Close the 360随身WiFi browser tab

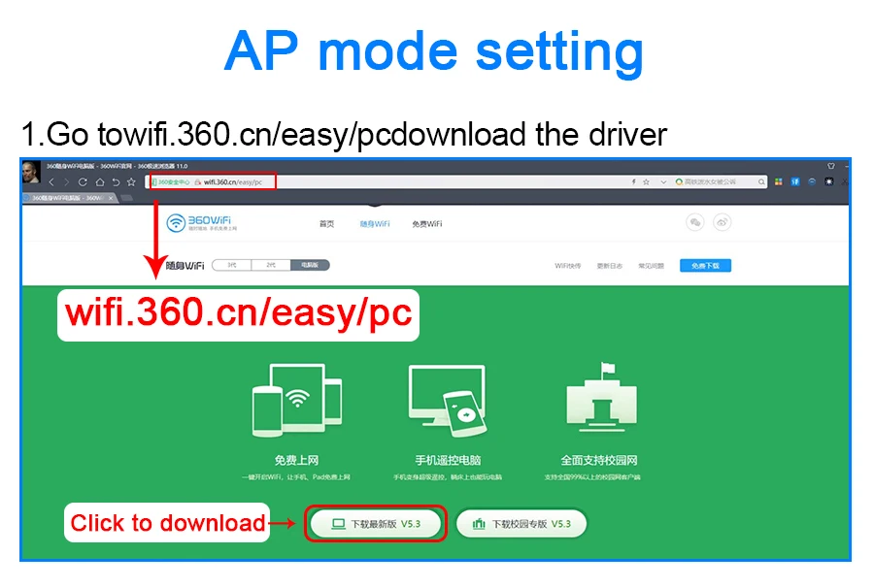pos(111,198)
